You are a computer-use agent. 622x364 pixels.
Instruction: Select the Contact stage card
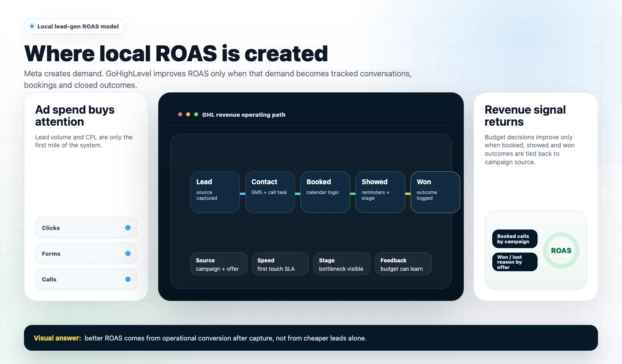[x=270, y=192]
